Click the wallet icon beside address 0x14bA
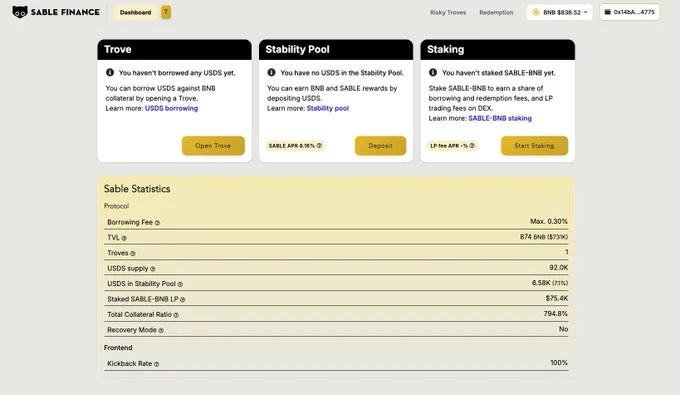 click(608, 12)
